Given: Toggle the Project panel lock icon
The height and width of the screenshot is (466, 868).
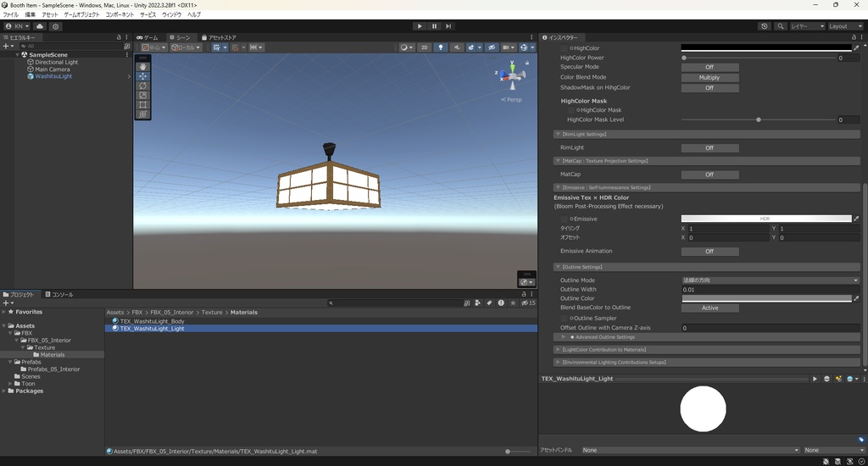Looking at the screenshot, I should coord(524,294).
